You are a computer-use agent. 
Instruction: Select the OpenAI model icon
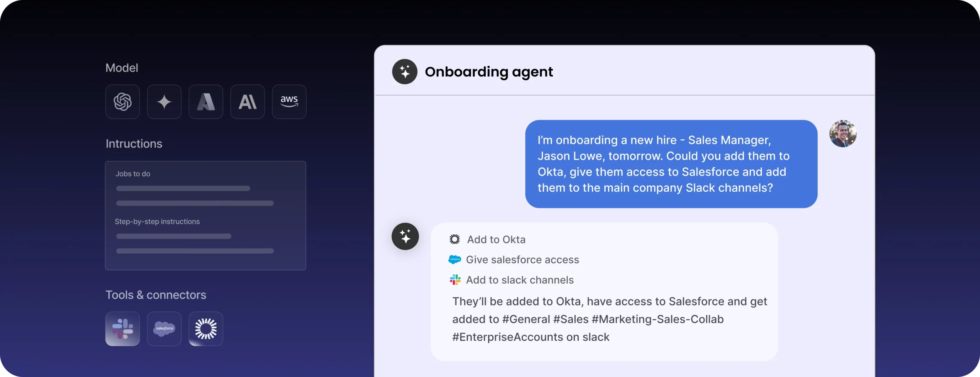[122, 102]
